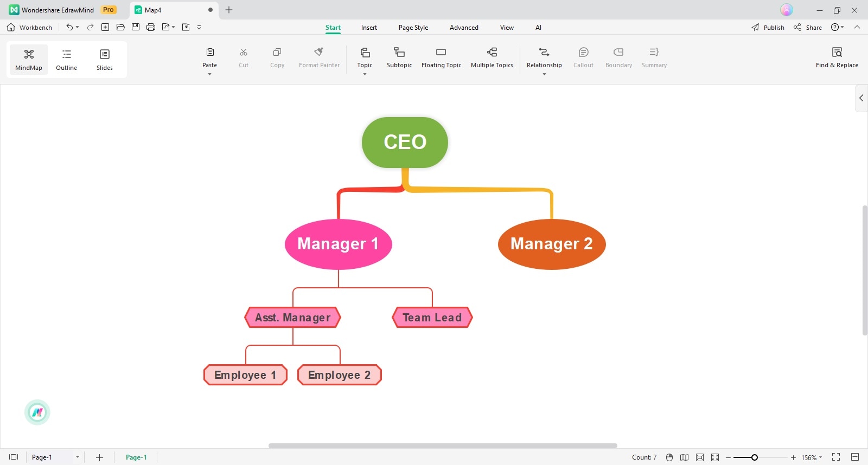Image resolution: width=868 pixels, height=465 pixels.
Task: Open Find & Replace
Action: click(x=837, y=57)
